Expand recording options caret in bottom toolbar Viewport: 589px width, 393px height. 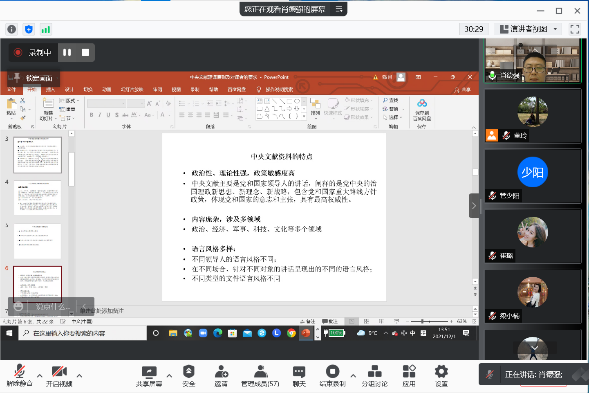click(353, 375)
